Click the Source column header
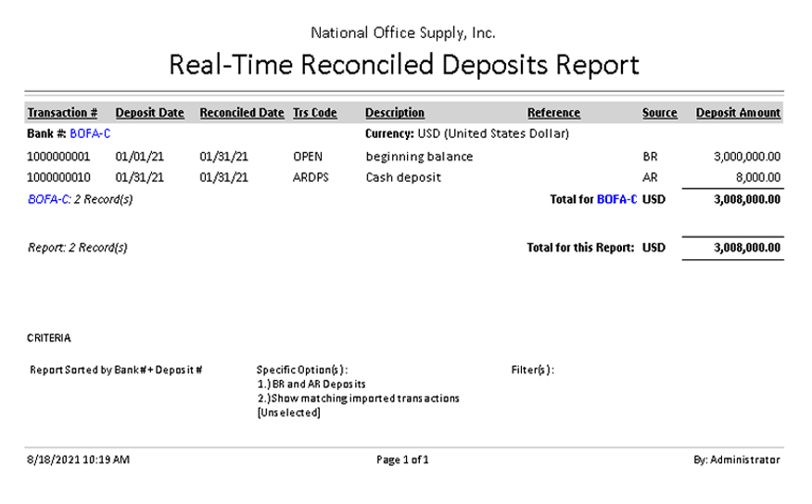Image resolution: width=812 pixels, height=504 pixels. click(659, 113)
